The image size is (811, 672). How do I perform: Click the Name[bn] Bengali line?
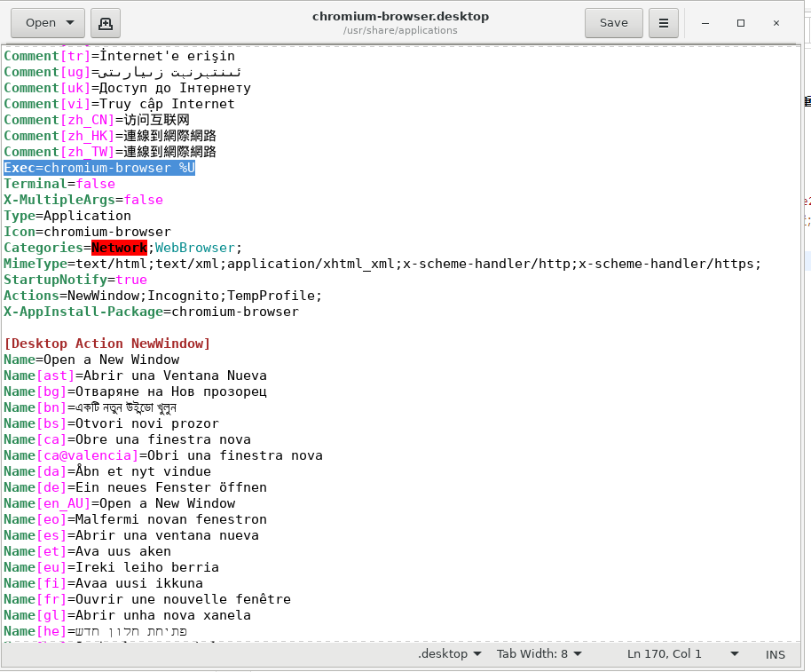pos(90,407)
